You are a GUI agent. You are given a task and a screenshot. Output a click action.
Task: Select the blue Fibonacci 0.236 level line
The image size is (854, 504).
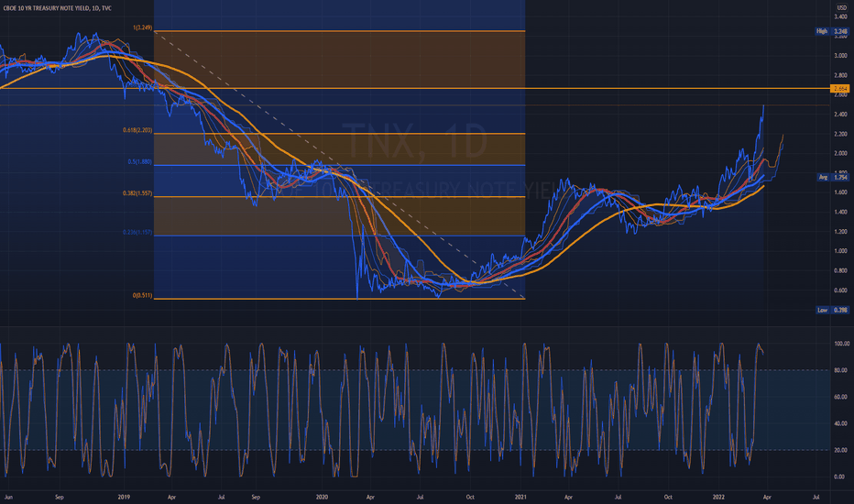click(x=339, y=236)
